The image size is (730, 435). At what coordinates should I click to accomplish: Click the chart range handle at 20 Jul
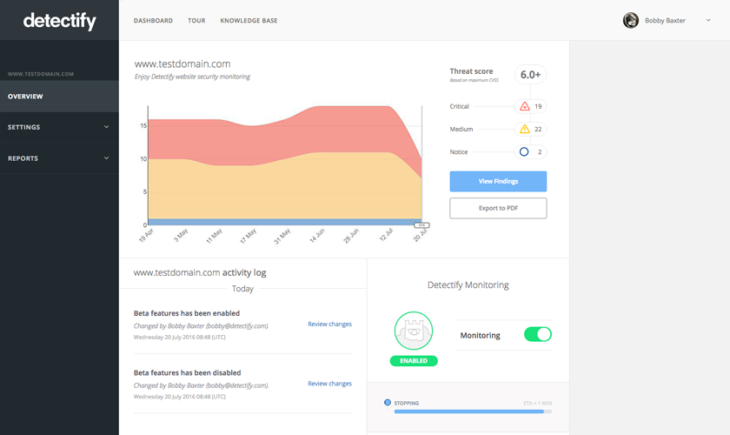click(x=422, y=225)
